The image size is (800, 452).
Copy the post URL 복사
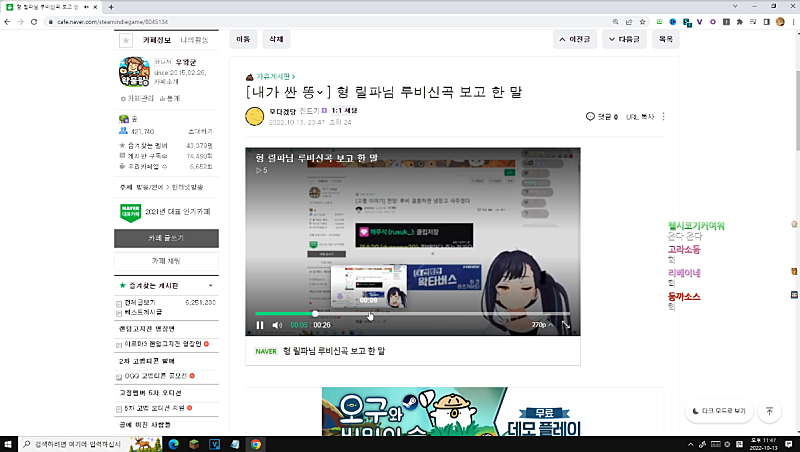640,117
